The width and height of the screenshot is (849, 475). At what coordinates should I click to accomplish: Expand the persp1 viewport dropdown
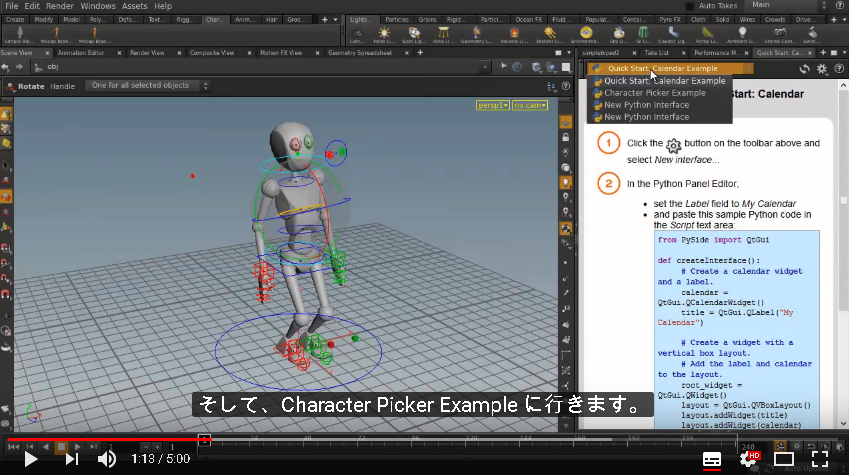(492, 105)
